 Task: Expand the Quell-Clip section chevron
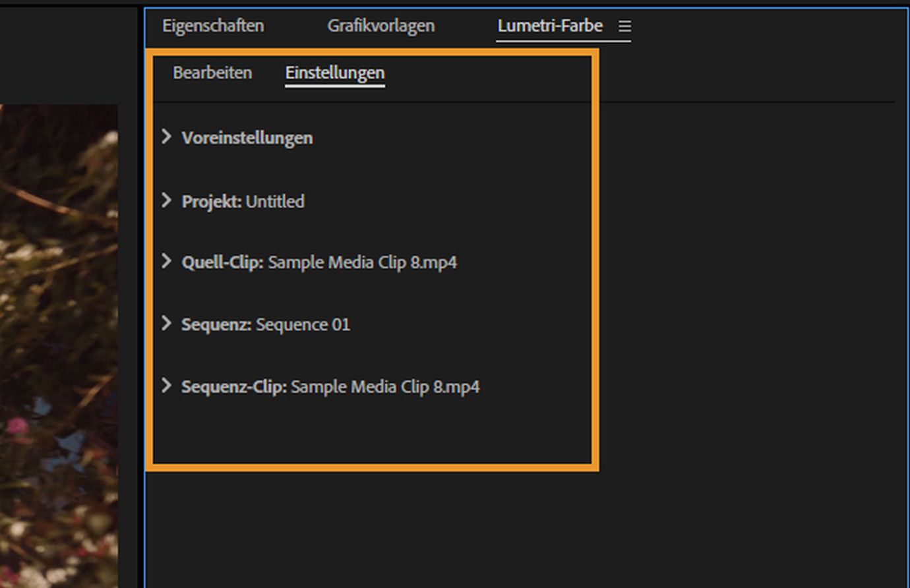pos(167,262)
